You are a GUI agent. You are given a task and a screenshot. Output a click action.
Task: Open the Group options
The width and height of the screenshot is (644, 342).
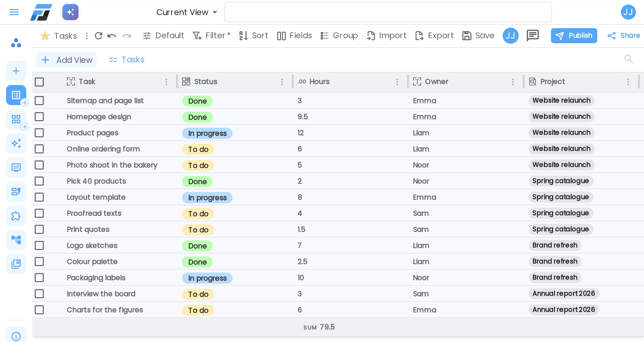pos(339,35)
